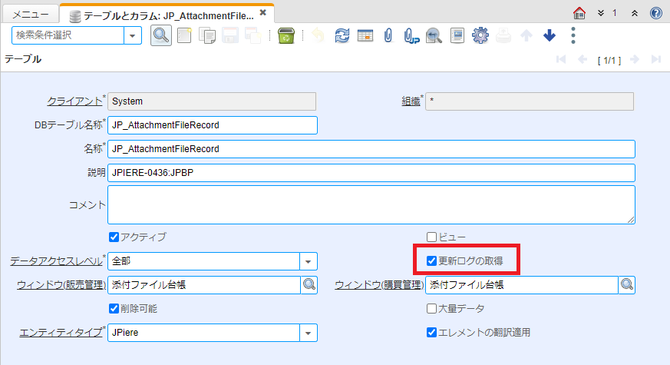The width and height of the screenshot is (670, 365).
Task: Click the Save and New icon
Action: 253,35
